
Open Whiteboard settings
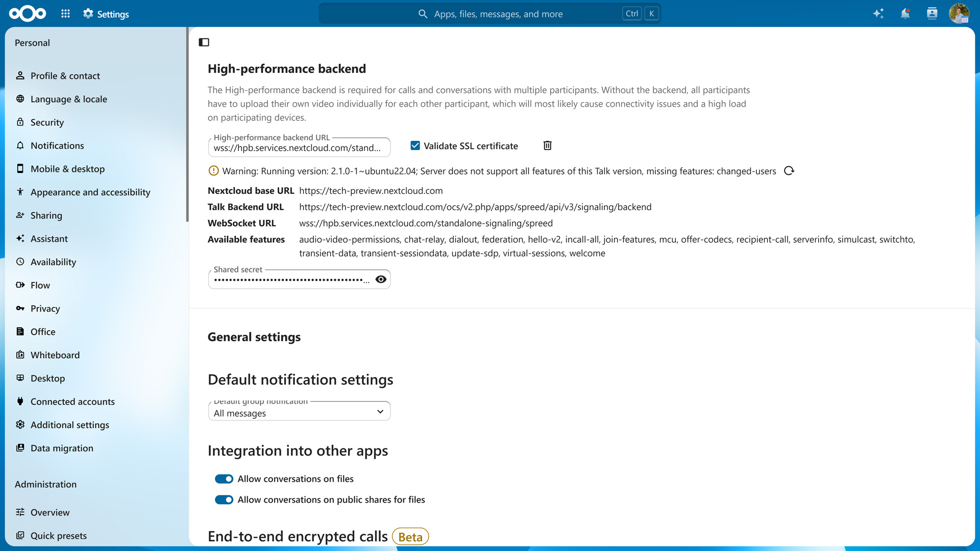click(96, 355)
